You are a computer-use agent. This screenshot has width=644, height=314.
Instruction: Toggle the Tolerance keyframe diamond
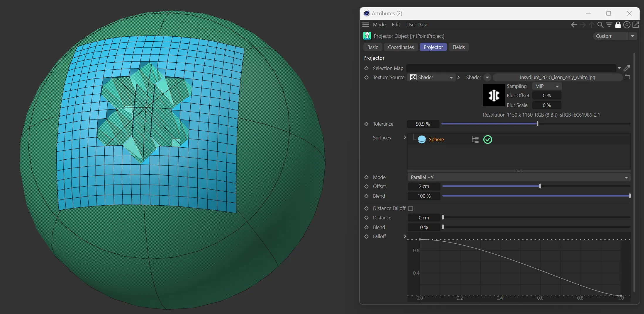(x=366, y=124)
